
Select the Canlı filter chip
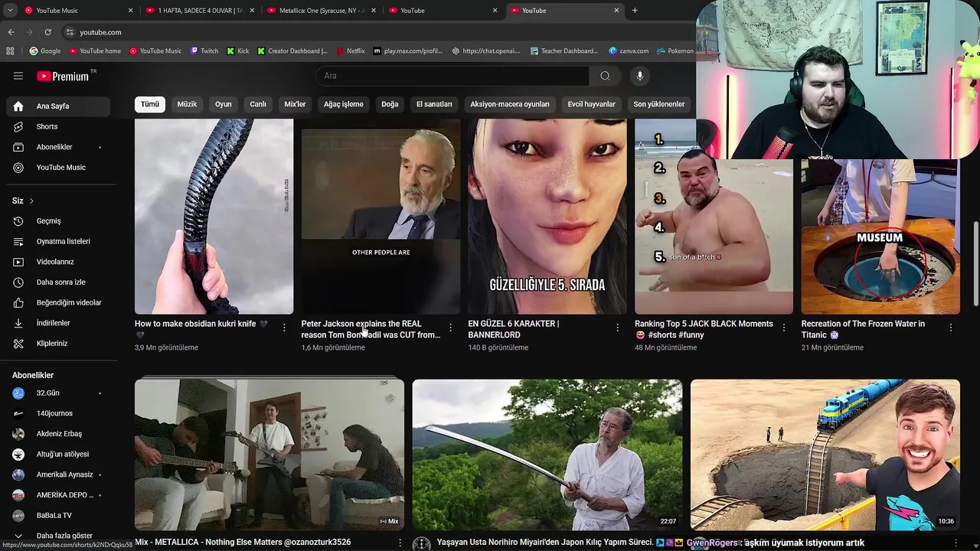[x=258, y=104]
